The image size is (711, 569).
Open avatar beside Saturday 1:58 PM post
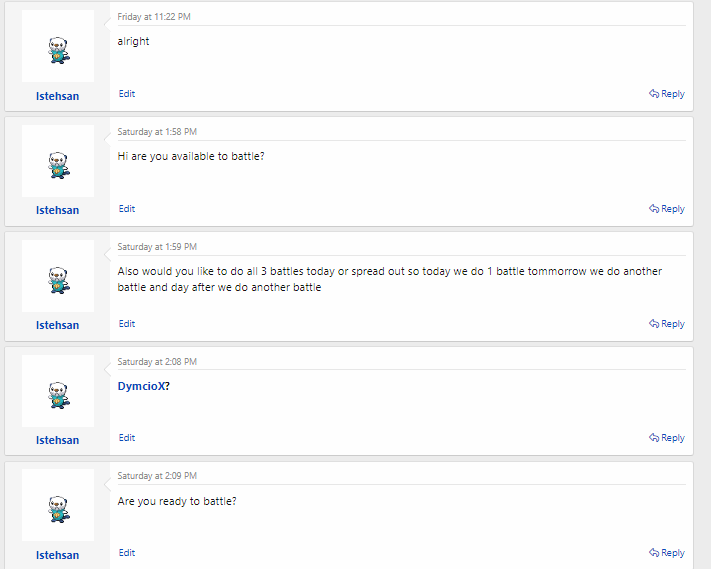click(x=58, y=162)
